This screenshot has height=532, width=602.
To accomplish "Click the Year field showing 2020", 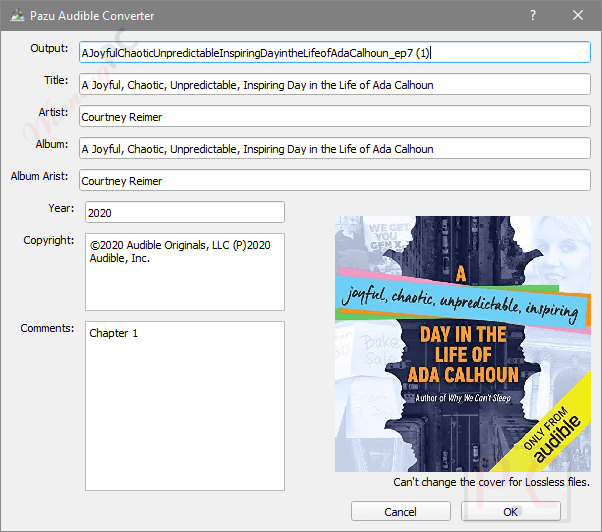I will 185,212.
